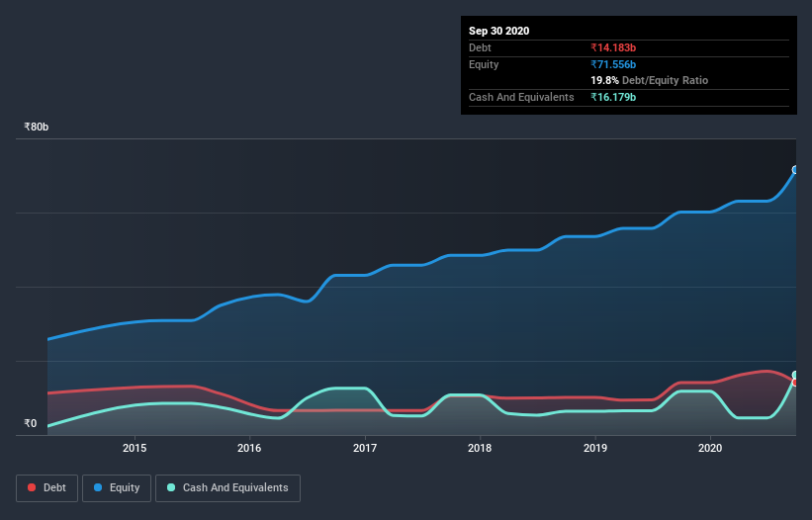The image size is (812, 520).
Task: Click the ₹71.556b equity value
Action: (613, 64)
